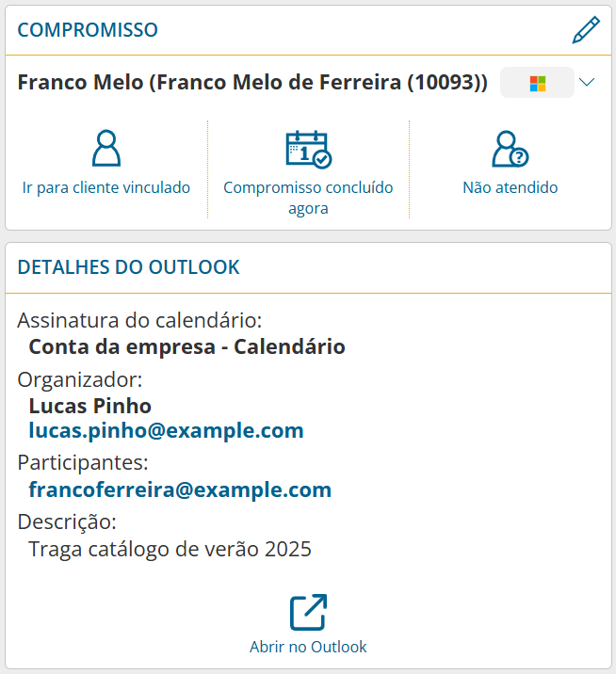Viewport: 616px width, 674px height.
Task: Click the organizer name Lucas Pinho
Action: [x=90, y=407]
